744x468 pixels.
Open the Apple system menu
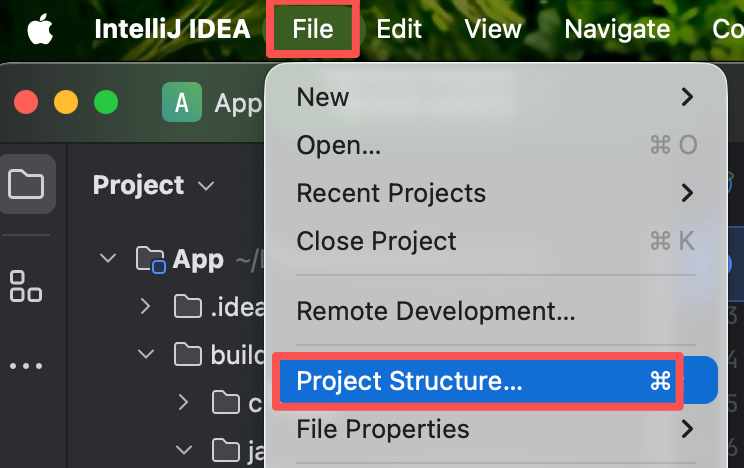click(39, 29)
